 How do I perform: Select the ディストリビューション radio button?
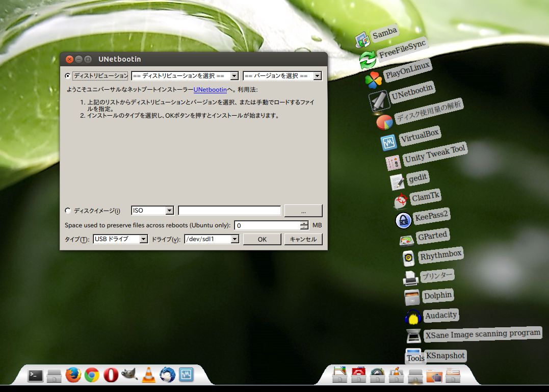(68, 76)
